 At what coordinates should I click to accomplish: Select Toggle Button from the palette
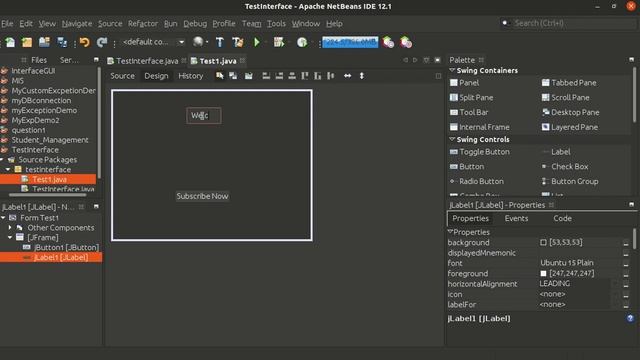(x=480, y=152)
